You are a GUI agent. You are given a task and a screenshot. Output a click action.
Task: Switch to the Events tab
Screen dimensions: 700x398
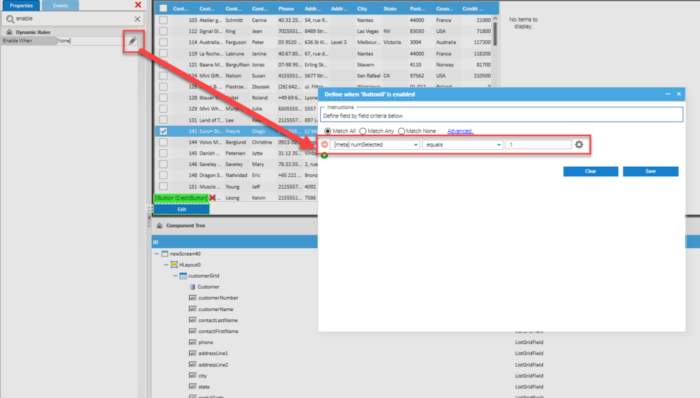pos(60,5)
